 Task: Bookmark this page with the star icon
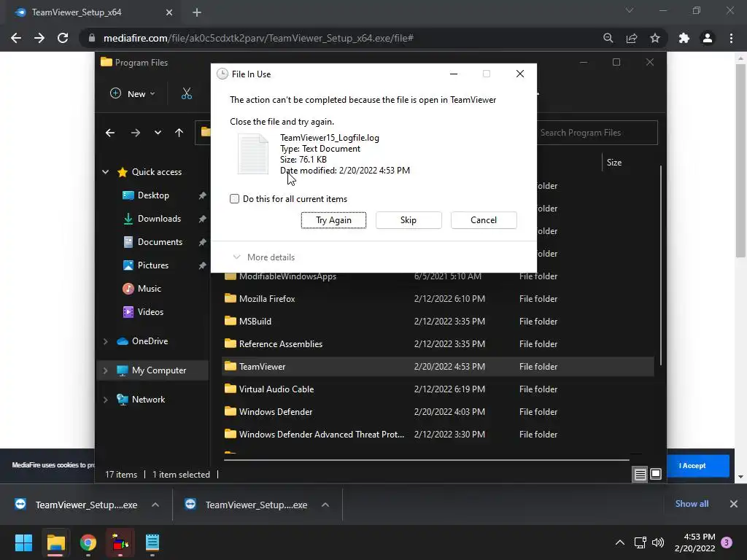[x=655, y=38]
